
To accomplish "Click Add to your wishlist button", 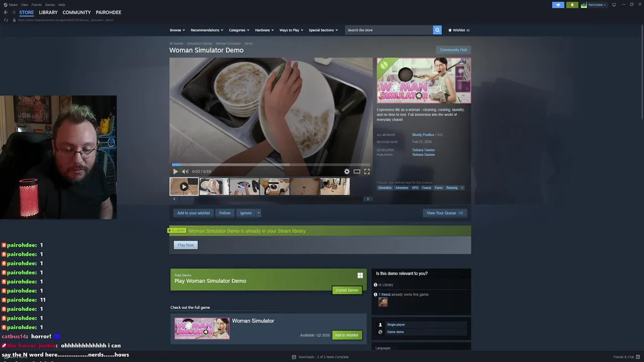I will 193,213.
